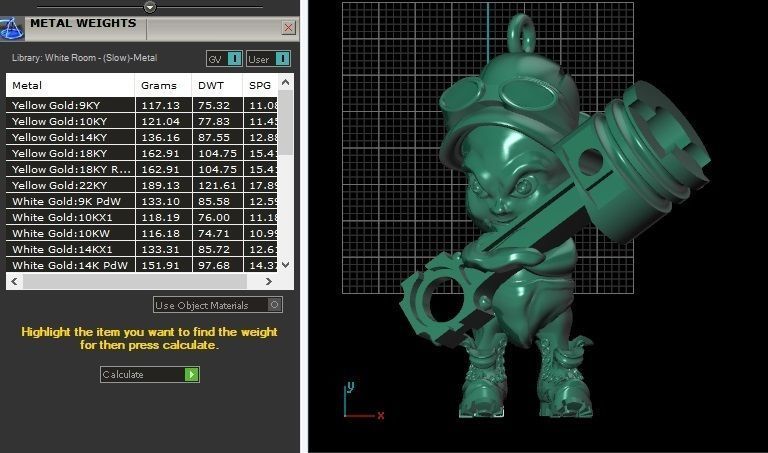The height and width of the screenshot is (453, 768).
Task: Toggle the GV library switch
Action: 224,59
